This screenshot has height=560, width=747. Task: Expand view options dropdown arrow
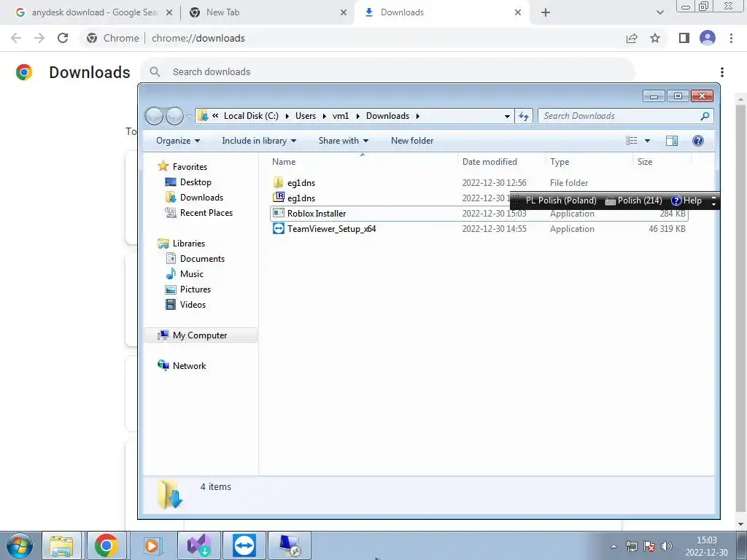[x=647, y=141]
